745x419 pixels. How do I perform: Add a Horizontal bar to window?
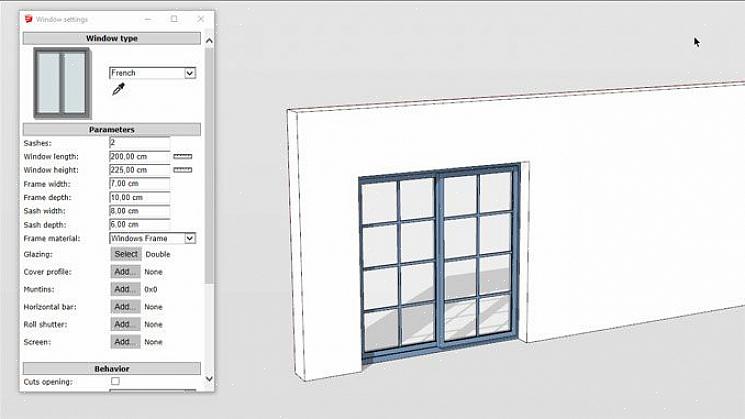coord(124,307)
